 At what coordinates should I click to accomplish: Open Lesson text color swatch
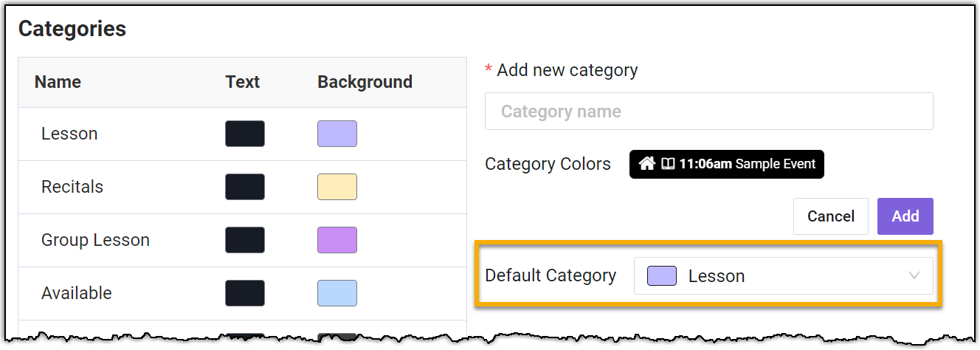click(245, 134)
